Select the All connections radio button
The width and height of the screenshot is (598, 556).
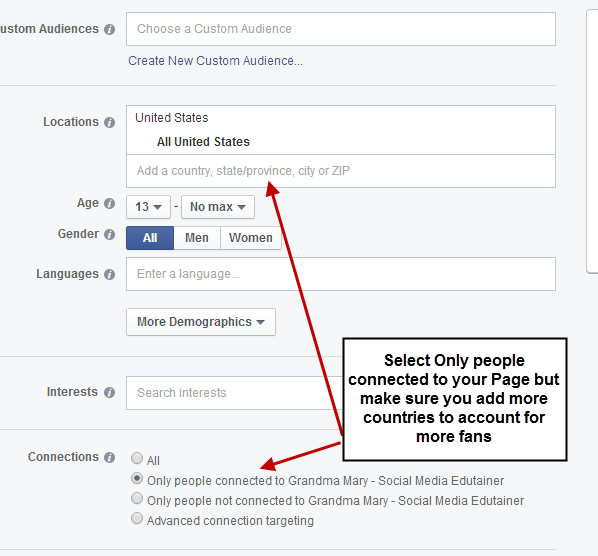pos(137,458)
